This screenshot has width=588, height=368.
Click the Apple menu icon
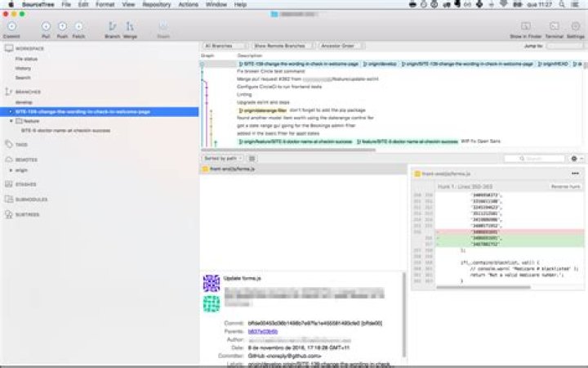pos(11,5)
